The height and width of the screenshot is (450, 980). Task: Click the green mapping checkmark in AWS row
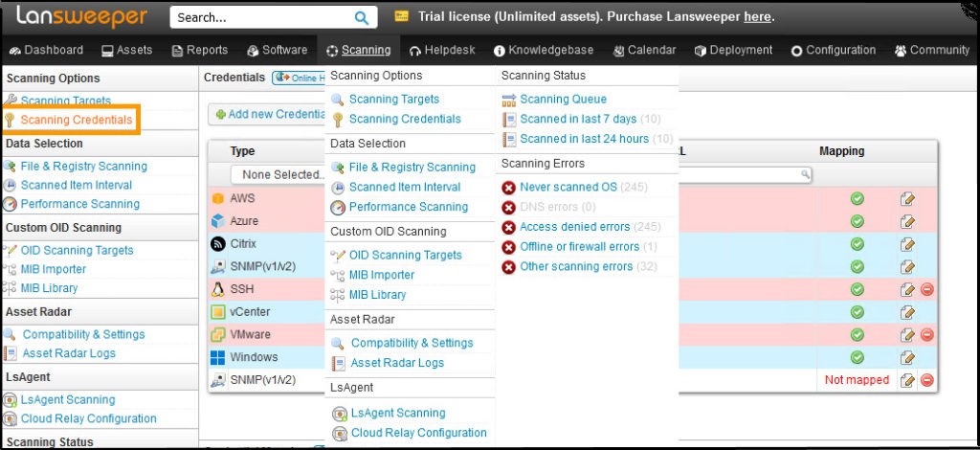click(x=857, y=199)
